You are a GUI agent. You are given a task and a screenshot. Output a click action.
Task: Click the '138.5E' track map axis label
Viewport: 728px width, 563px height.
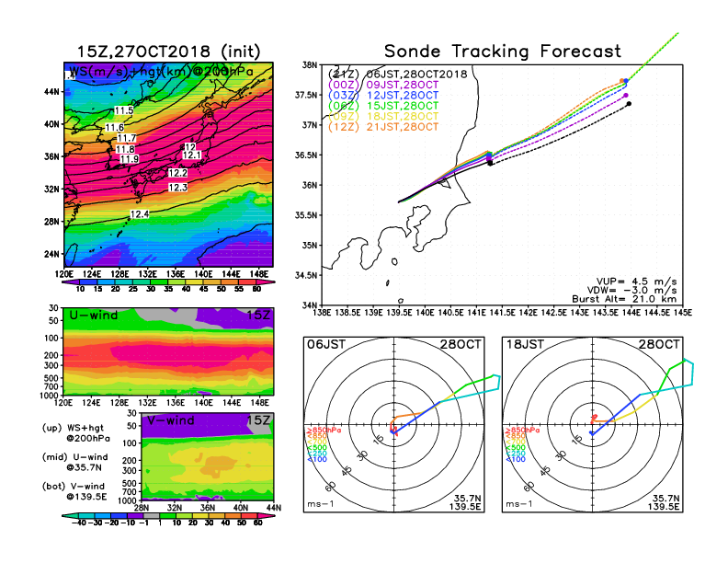[347, 313]
